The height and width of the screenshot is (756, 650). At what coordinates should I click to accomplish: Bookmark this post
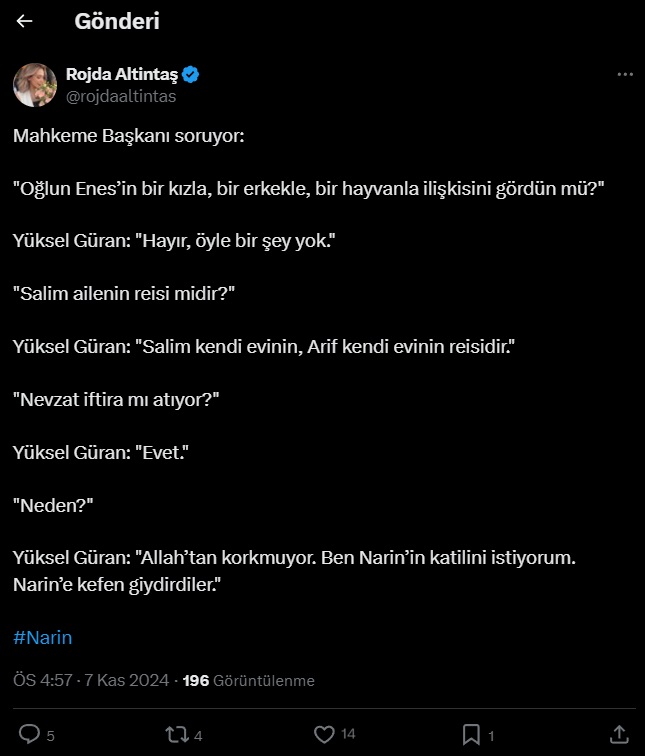pos(471,734)
